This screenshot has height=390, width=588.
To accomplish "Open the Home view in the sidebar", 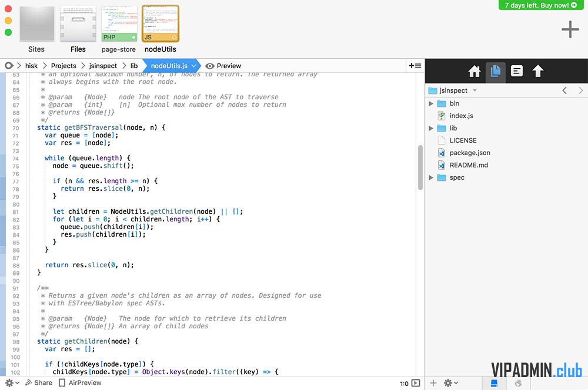I will pos(475,71).
